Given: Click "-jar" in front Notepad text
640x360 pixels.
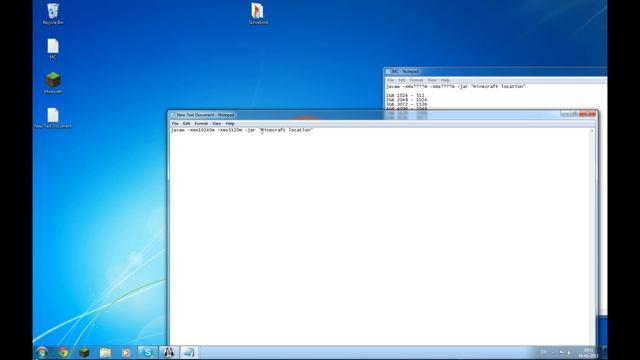Looking at the screenshot, I should click(250, 130).
